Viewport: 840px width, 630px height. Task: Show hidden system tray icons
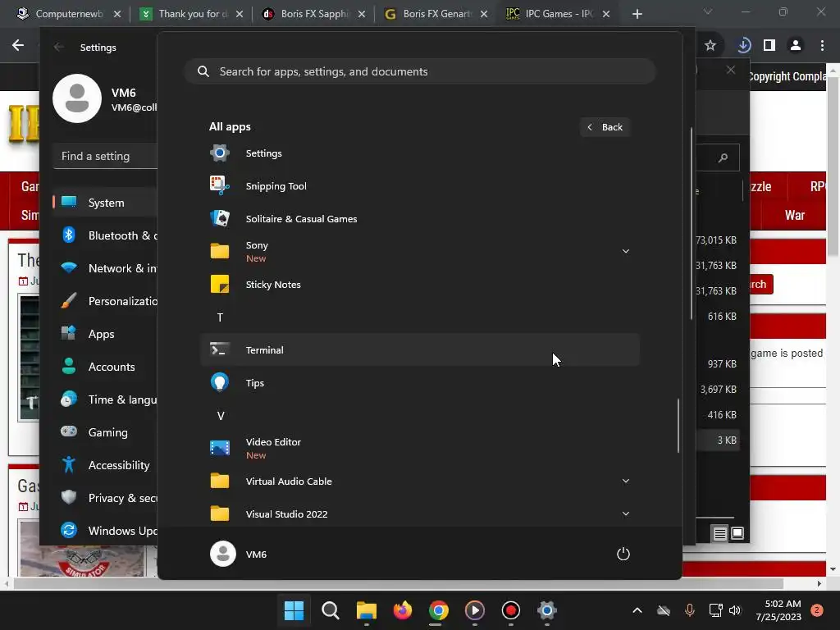[637, 610]
